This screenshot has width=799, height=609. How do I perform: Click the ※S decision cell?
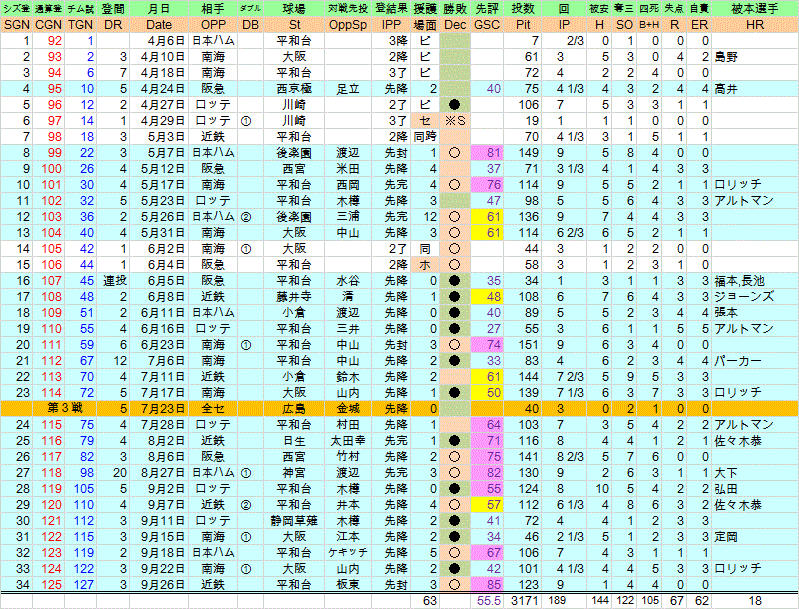click(x=455, y=121)
